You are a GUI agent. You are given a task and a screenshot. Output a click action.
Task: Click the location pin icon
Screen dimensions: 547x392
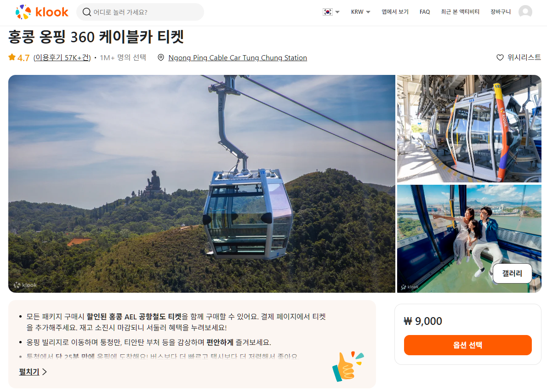pos(161,57)
